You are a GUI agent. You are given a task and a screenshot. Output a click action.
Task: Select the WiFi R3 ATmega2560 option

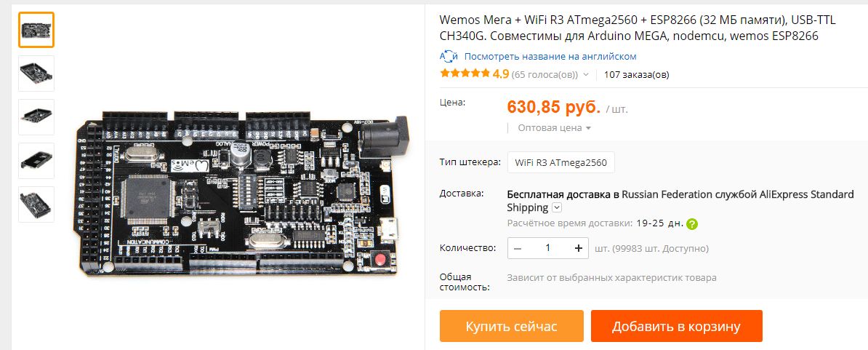pos(560,162)
